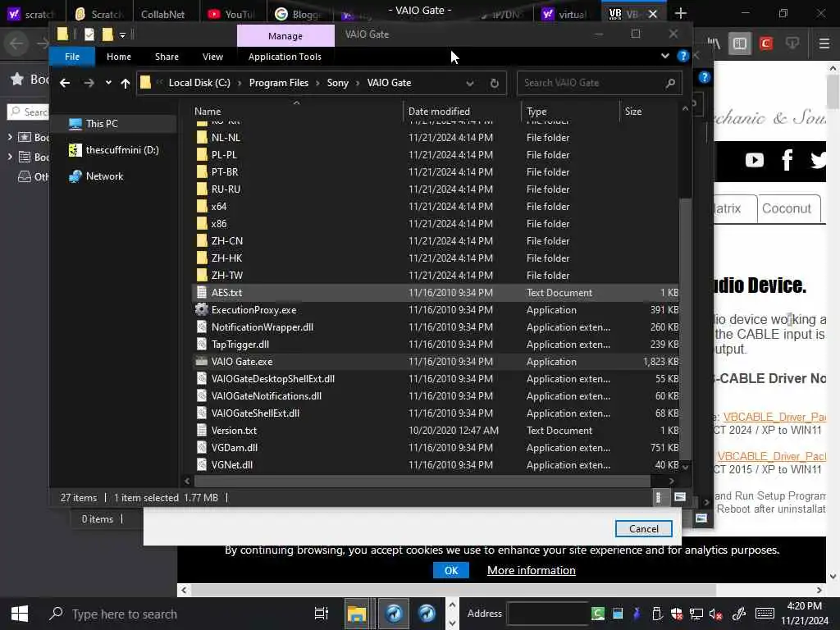Open recent locations dropdown arrow
This screenshot has width=840, height=630.
click(x=108, y=83)
